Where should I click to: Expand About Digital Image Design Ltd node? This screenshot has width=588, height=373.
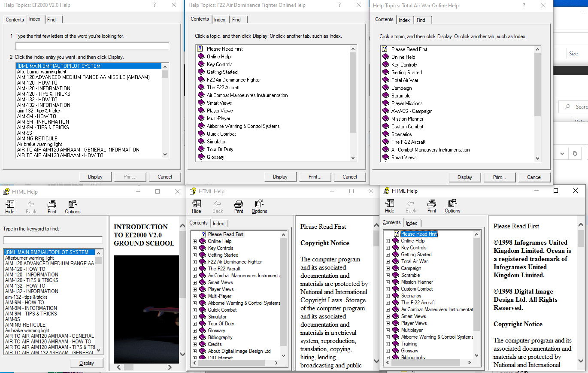[x=194, y=351]
